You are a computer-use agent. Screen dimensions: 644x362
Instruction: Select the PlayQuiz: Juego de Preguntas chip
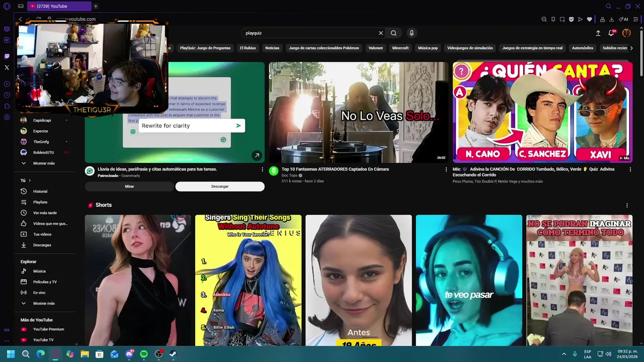point(205,48)
